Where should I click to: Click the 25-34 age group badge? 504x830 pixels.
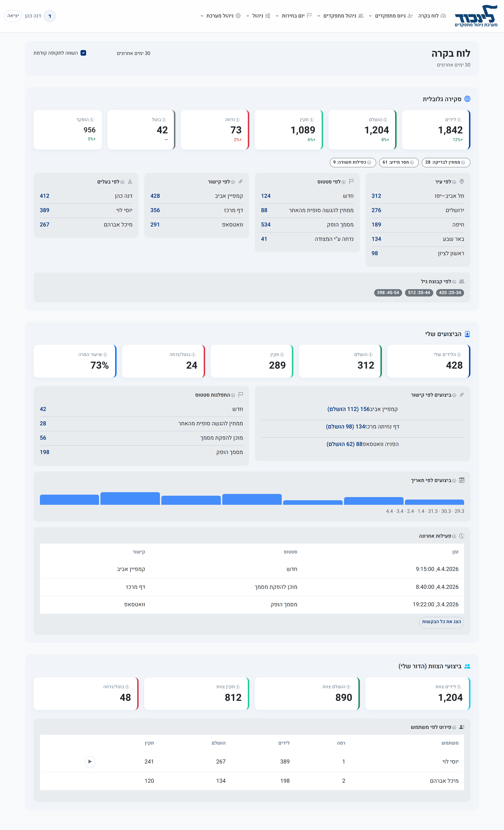tap(450, 293)
